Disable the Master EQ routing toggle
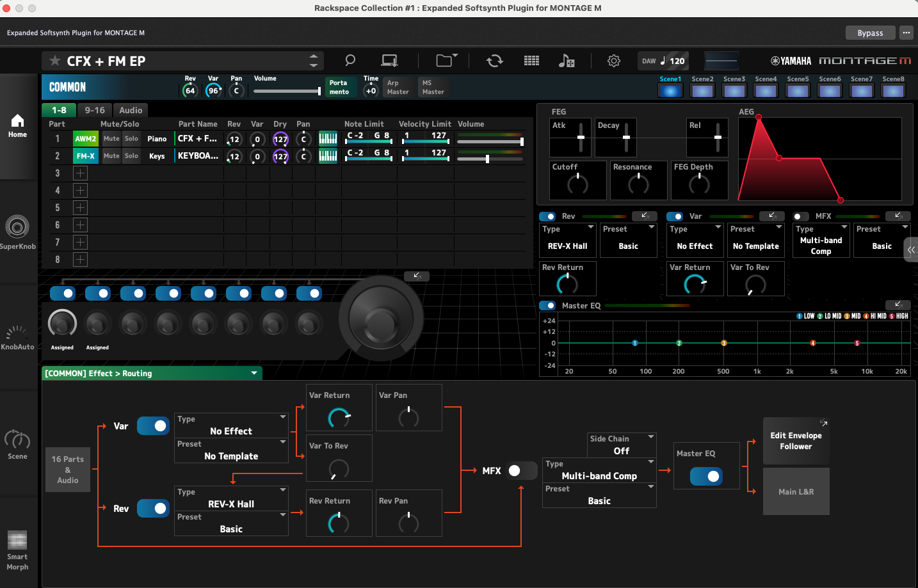Viewport: 918px width, 588px height. click(706, 477)
